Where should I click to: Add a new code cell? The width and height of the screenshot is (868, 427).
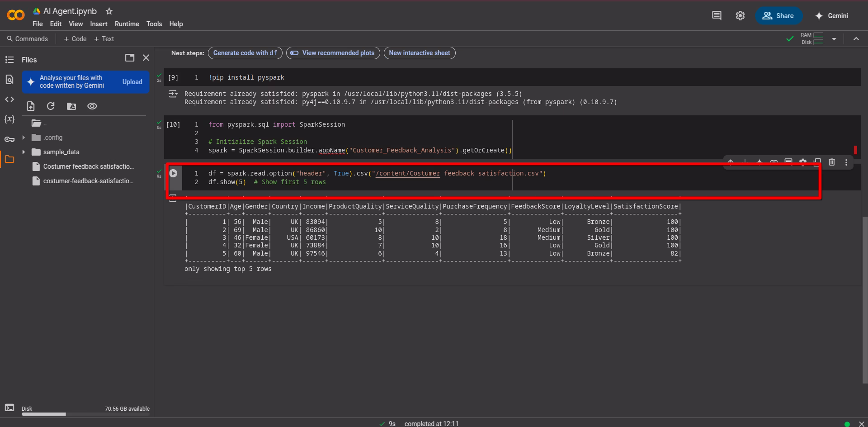click(75, 39)
